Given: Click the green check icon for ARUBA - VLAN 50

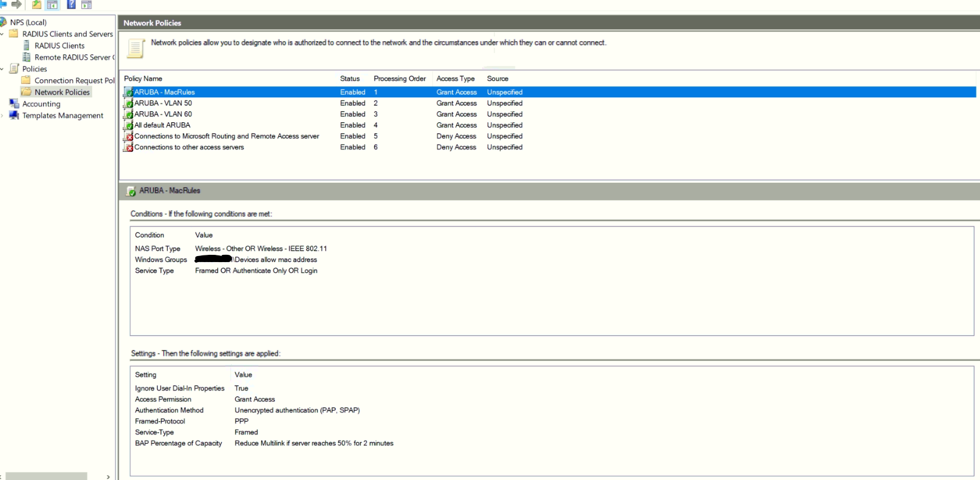Looking at the screenshot, I should tap(128, 103).
